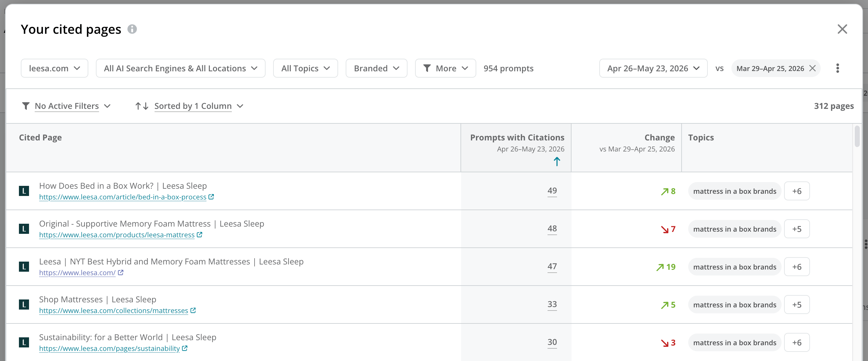Expand +6 topics in How Does Bed in a Box row

tap(797, 191)
